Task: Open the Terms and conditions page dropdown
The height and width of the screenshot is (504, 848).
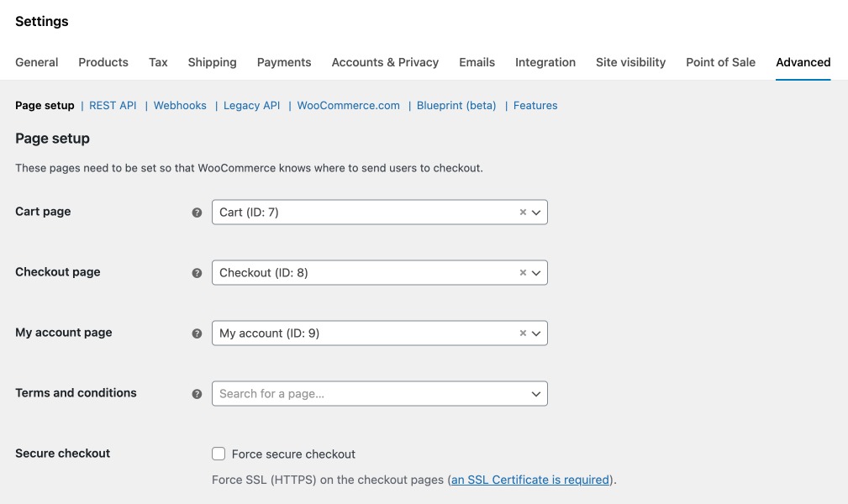Action: coord(536,393)
